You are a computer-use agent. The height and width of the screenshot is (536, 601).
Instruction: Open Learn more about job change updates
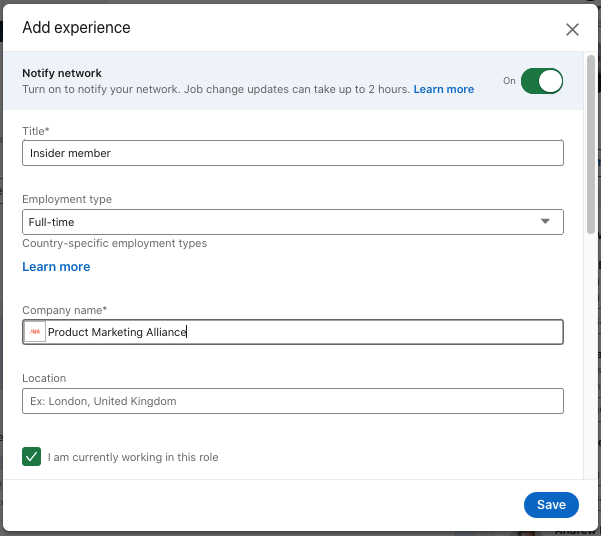point(443,89)
